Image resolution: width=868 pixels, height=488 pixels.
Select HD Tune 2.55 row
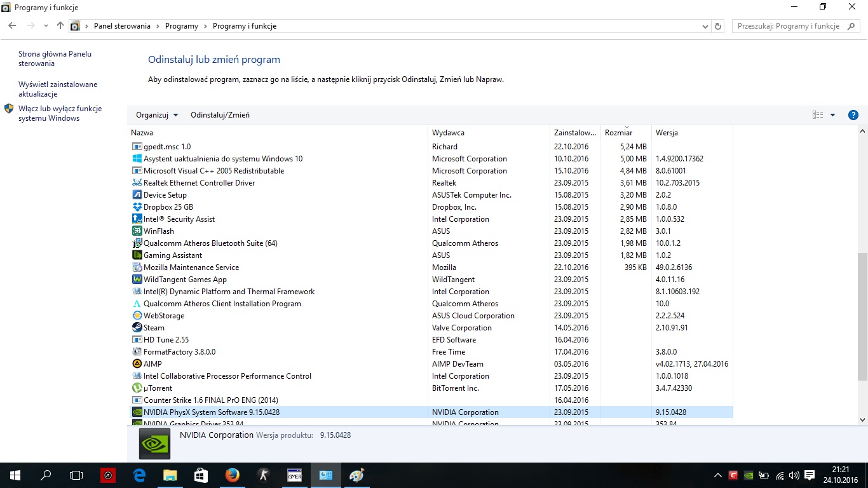[x=430, y=340]
